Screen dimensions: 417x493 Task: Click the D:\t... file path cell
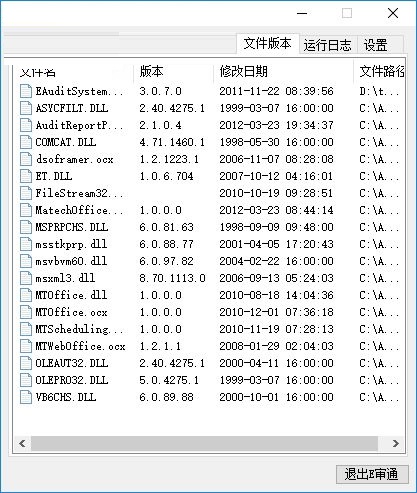pyautogui.click(x=379, y=91)
